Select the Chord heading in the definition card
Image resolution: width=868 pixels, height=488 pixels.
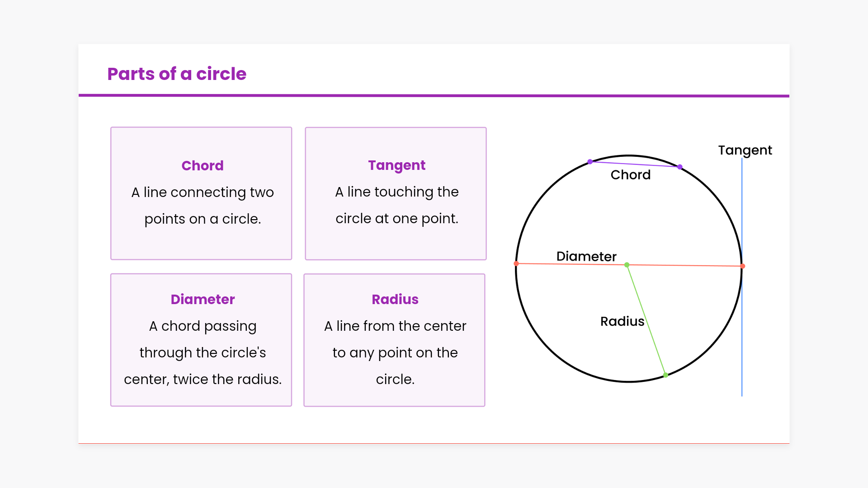[203, 166]
